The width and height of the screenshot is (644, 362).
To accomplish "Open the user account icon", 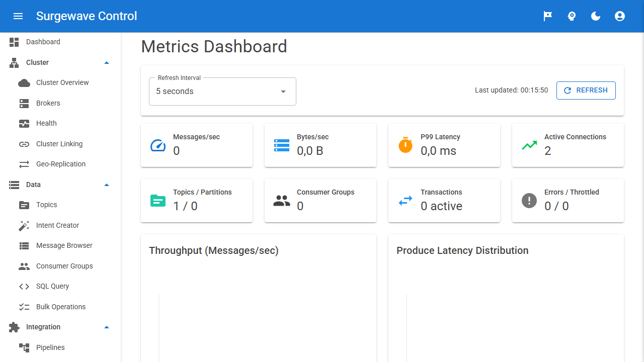I will [620, 16].
